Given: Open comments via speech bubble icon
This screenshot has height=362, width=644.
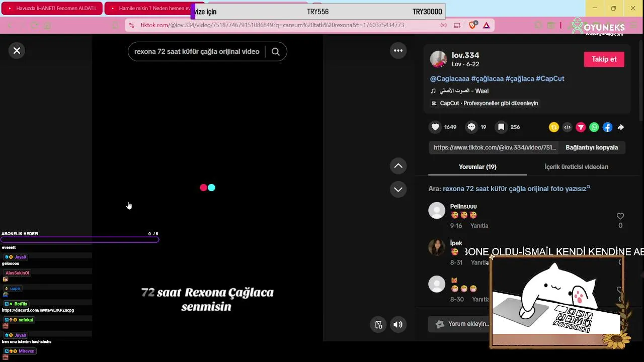Looking at the screenshot, I should pyautogui.click(x=471, y=127).
